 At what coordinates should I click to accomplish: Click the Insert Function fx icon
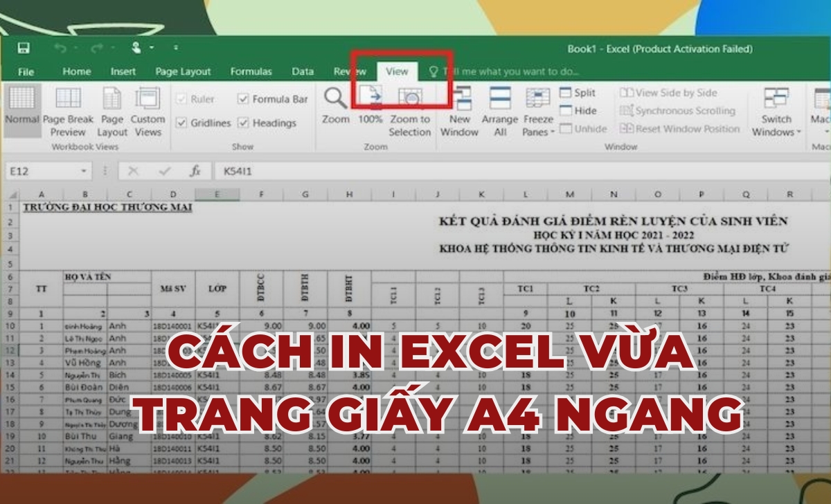coord(195,171)
